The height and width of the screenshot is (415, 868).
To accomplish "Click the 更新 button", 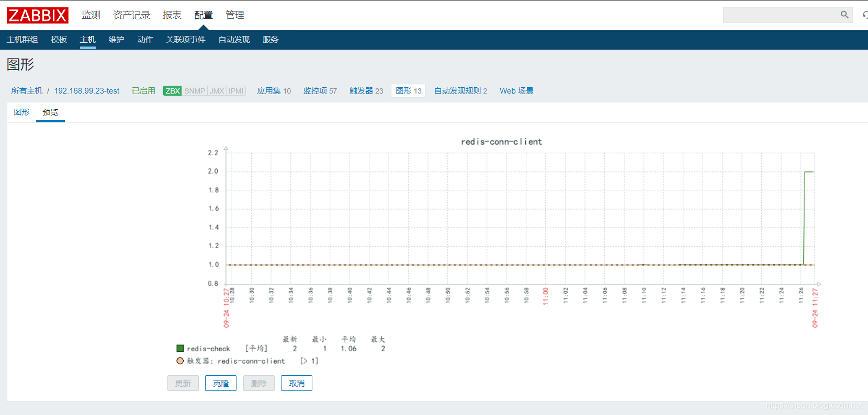I will click(x=183, y=383).
